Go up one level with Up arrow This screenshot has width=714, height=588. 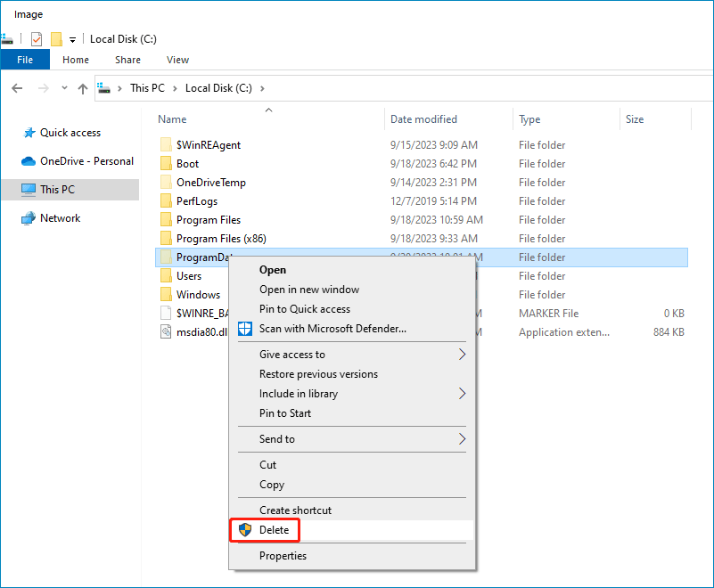[82, 89]
